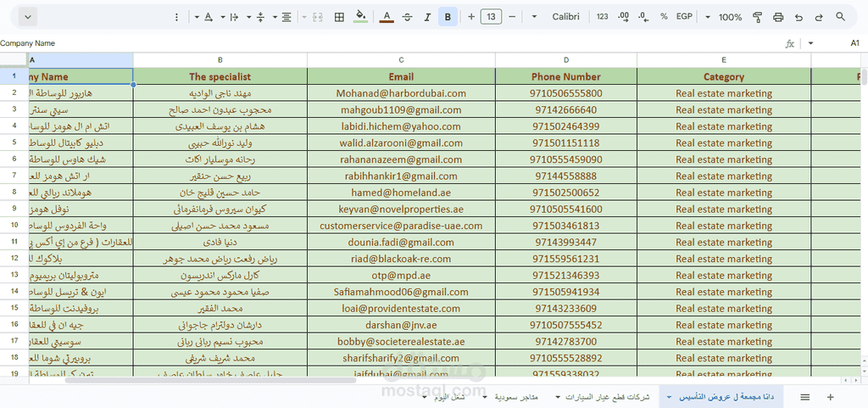Image resolution: width=868 pixels, height=408 pixels.
Task: Click the vertical scrollbar thumb
Action: point(864,77)
